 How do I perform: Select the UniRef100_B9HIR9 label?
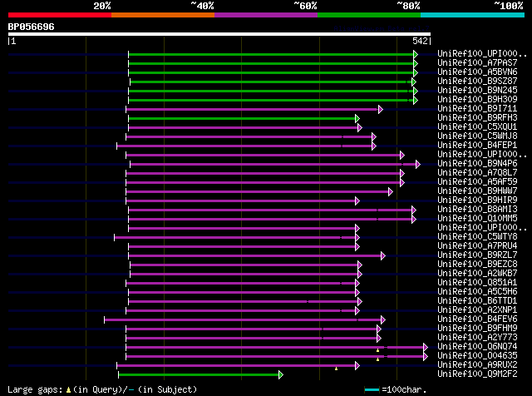click(x=477, y=200)
